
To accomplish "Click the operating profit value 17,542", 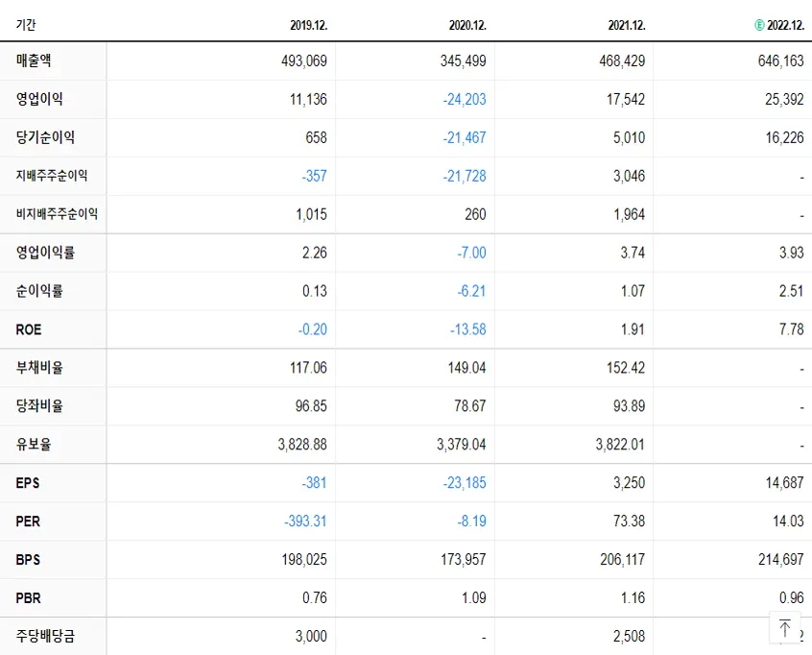I will pyautogui.click(x=626, y=100).
